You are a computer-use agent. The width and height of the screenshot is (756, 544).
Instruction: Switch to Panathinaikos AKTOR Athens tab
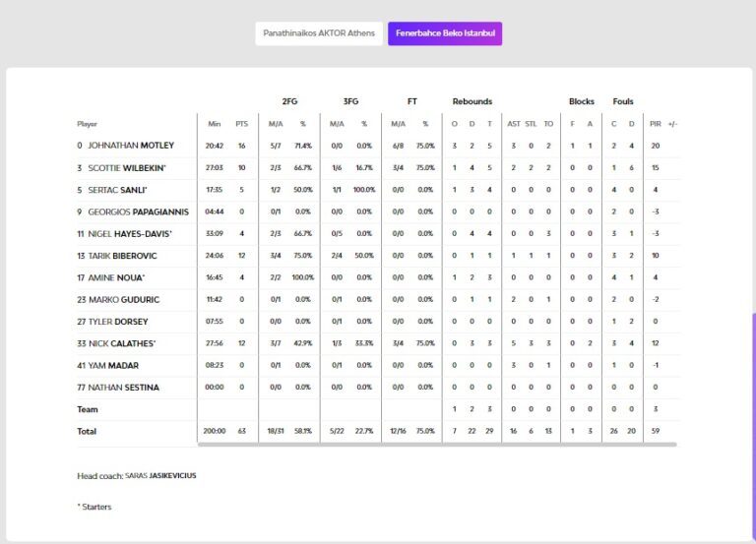click(319, 33)
